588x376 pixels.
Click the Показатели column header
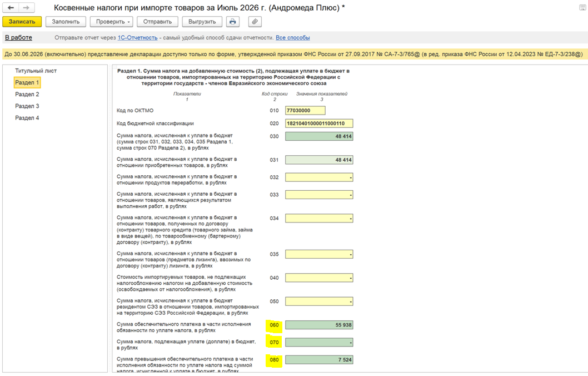pyautogui.click(x=187, y=94)
